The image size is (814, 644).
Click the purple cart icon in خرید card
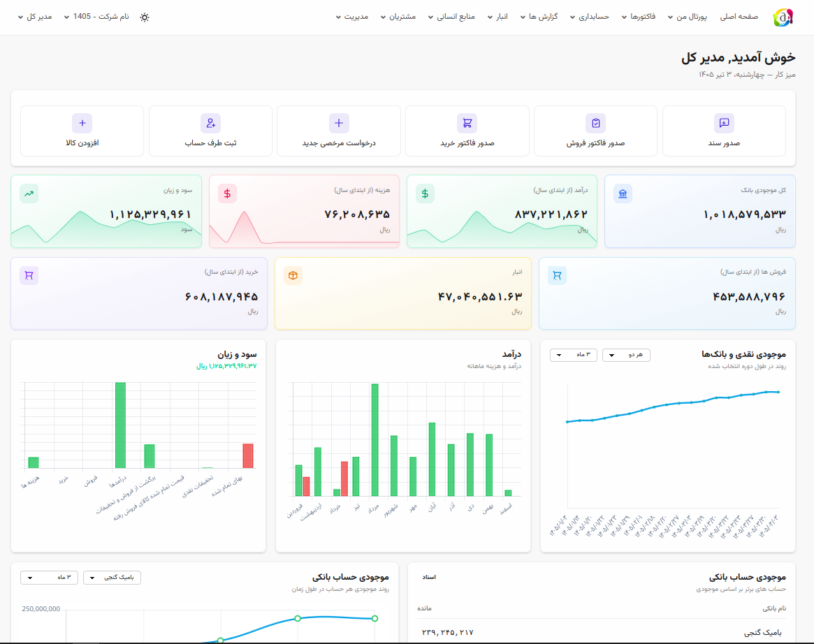click(x=29, y=276)
